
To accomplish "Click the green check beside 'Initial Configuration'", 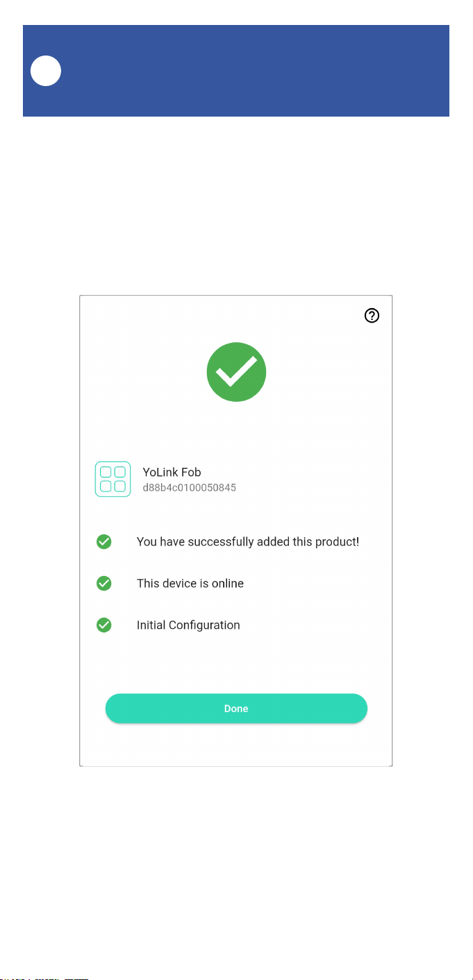I will tap(104, 625).
